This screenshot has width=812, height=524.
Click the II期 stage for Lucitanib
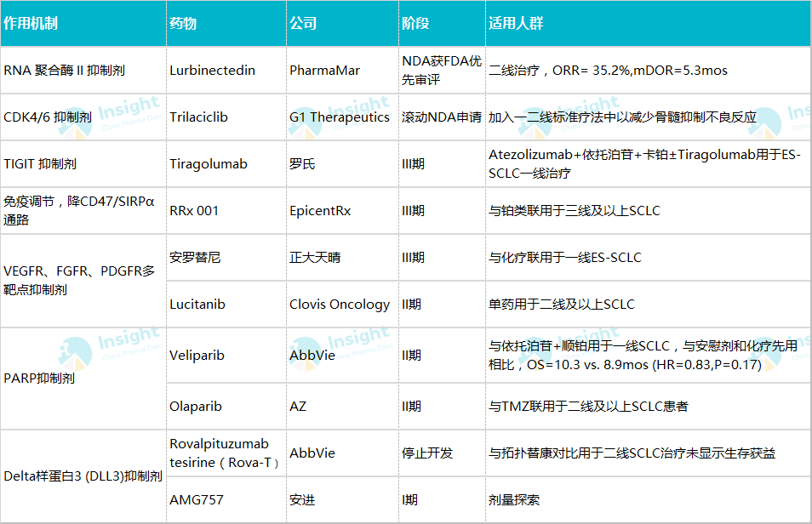pyautogui.click(x=443, y=304)
